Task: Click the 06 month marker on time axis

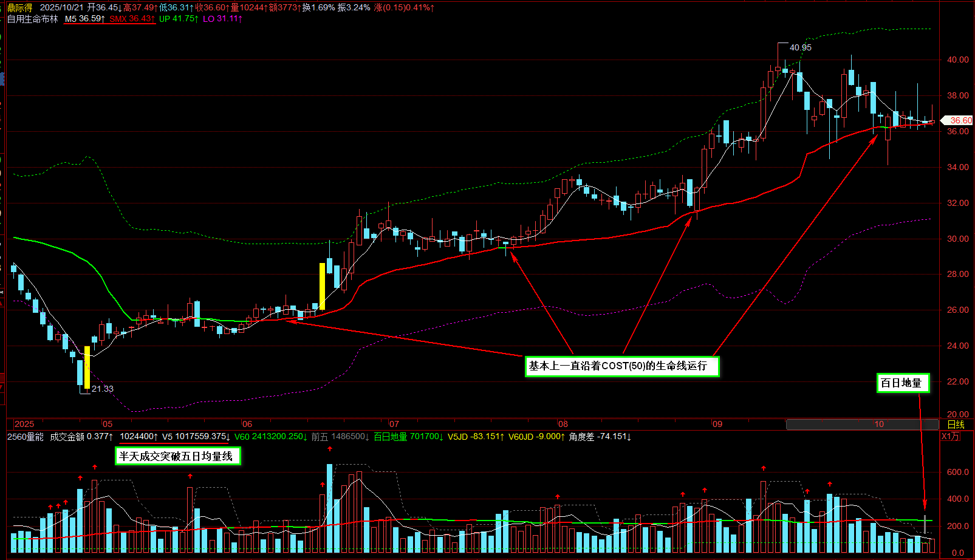Action: [x=247, y=425]
